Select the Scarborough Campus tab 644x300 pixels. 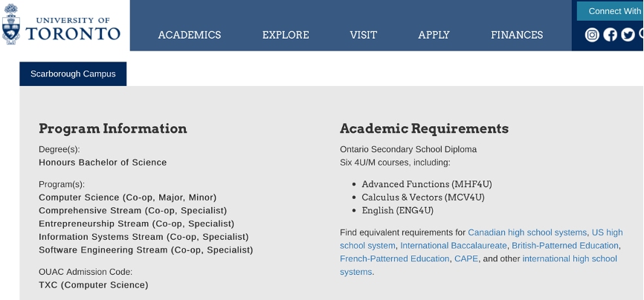tap(73, 74)
